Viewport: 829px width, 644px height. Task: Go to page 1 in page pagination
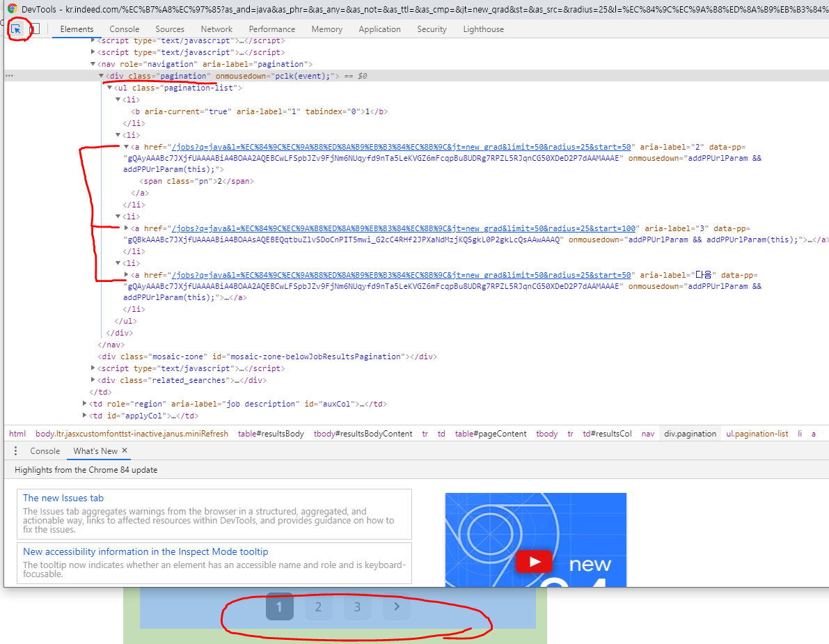click(280, 606)
